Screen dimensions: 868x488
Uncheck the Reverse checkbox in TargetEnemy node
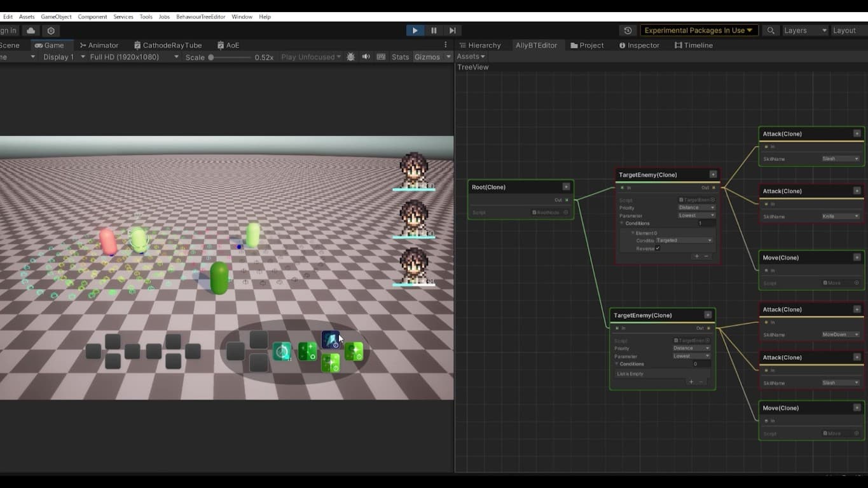click(x=658, y=248)
